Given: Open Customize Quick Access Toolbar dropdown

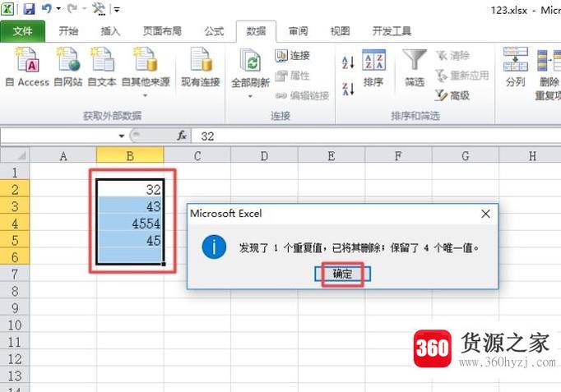Looking at the screenshot, I should pyautogui.click(x=117, y=9).
